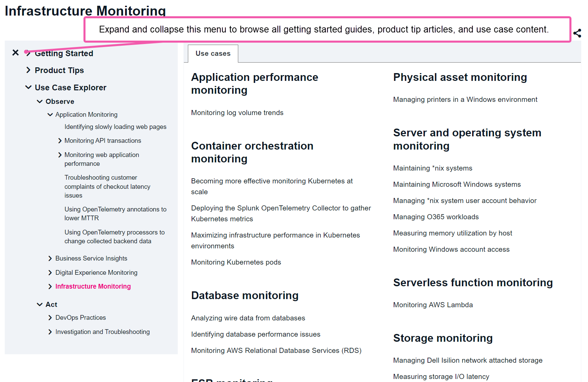The image size is (588, 382).
Task: Open Measuring storage I/O latency link
Action: (441, 377)
